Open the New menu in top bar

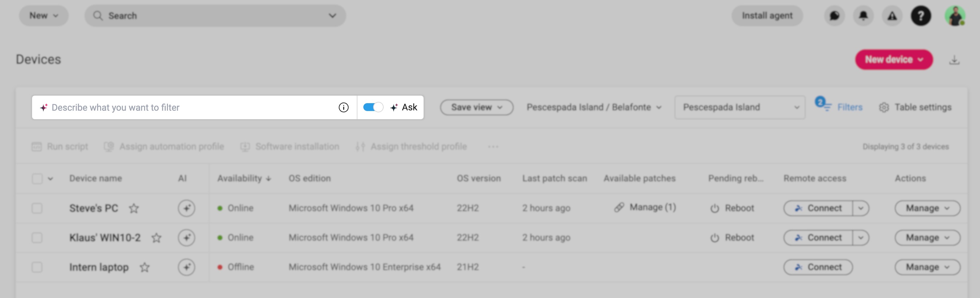point(44,16)
